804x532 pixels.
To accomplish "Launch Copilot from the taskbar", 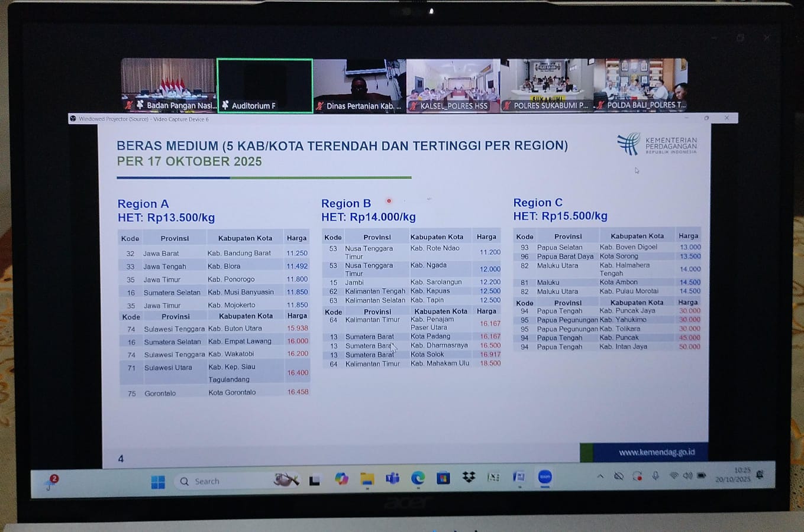I will point(341,479).
